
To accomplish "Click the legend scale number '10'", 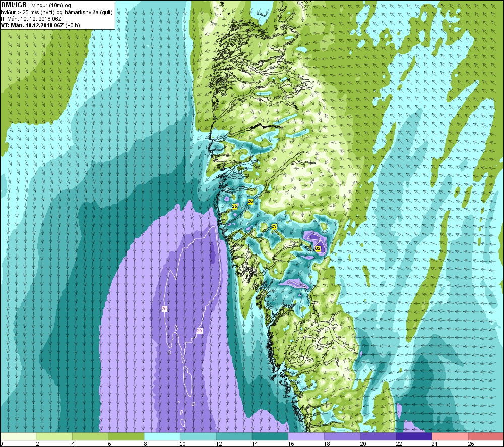I will tap(182, 444).
